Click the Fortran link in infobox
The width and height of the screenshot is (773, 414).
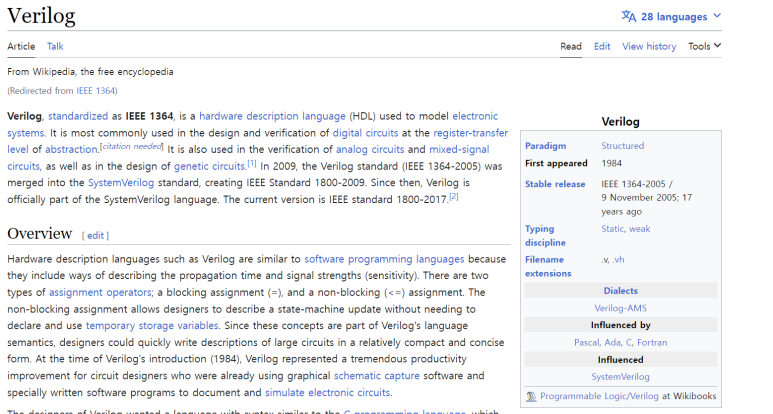coord(652,343)
